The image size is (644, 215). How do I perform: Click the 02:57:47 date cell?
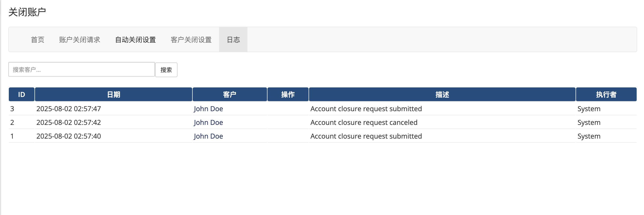pyautogui.click(x=68, y=109)
